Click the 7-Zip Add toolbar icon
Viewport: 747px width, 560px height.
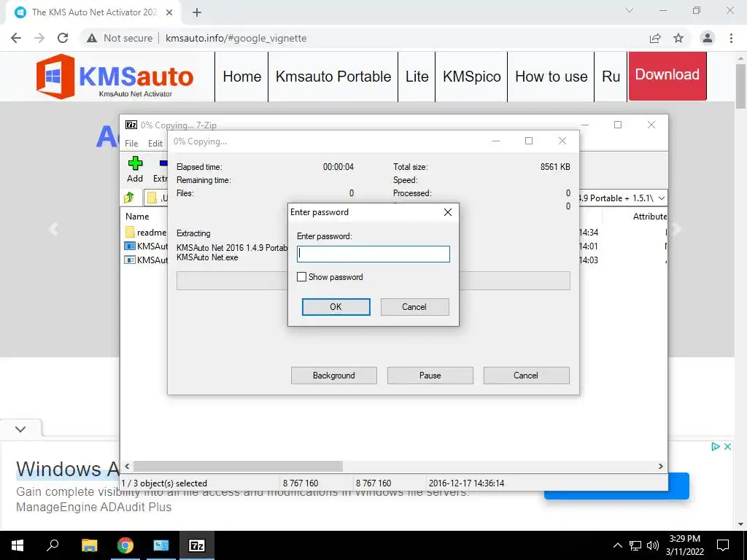click(x=135, y=169)
